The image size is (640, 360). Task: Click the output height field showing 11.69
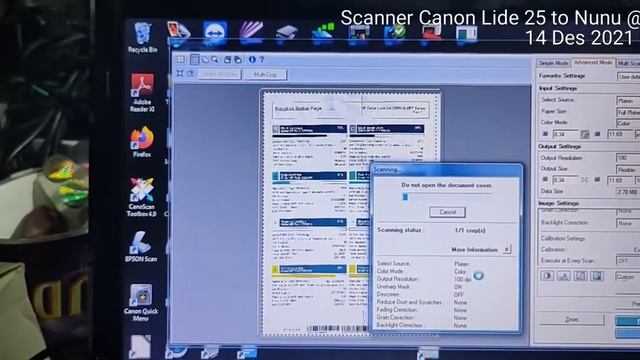620,180
